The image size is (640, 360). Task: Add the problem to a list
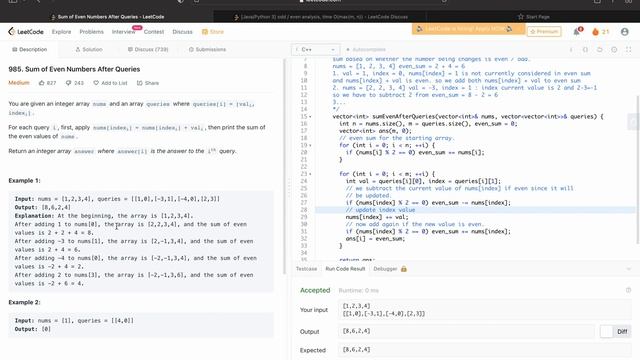point(110,83)
